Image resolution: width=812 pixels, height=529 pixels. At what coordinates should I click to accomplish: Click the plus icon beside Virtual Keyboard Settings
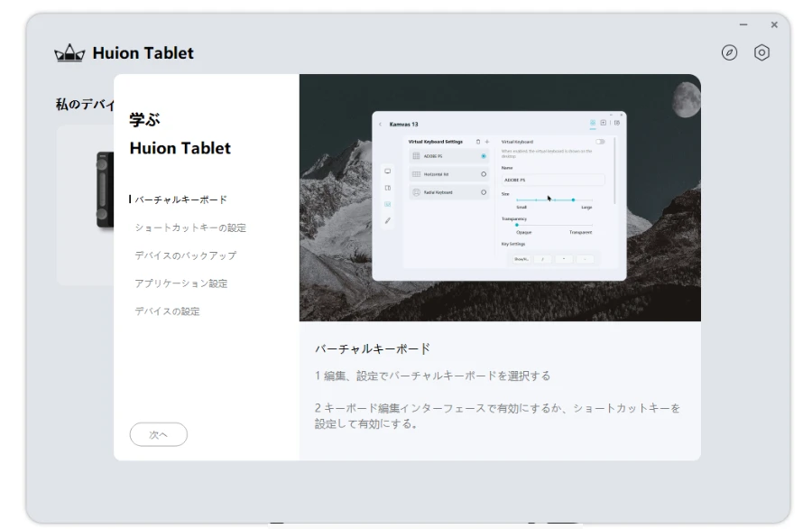coord(487,142)
